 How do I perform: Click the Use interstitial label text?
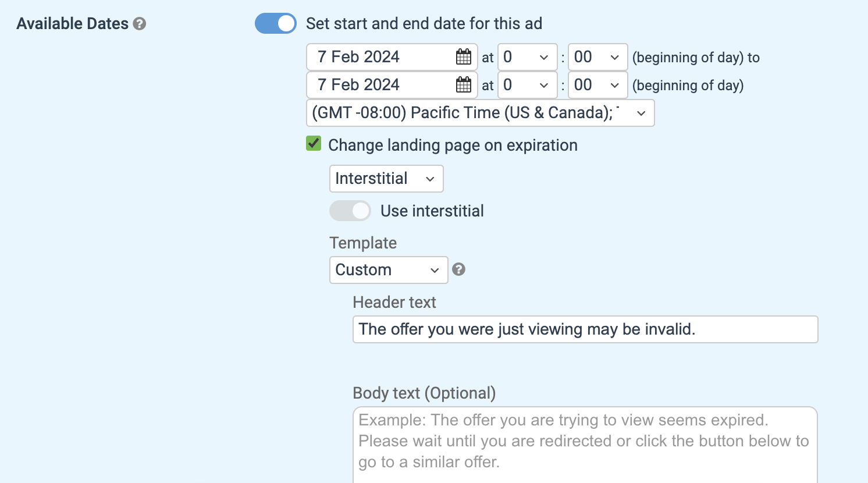pyautogui.click(x=432, y=211)
